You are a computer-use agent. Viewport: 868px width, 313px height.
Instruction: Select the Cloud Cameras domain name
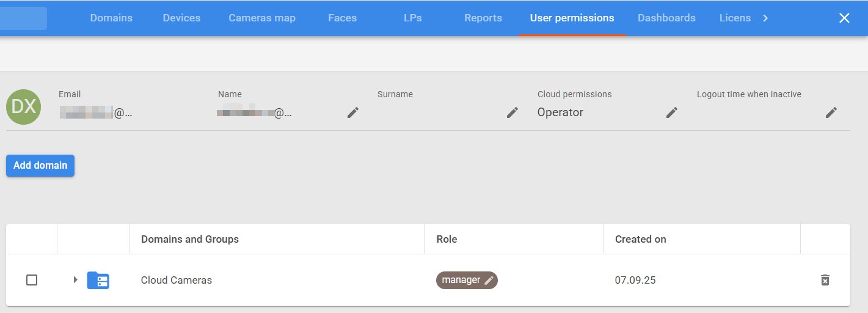point(177,280)
